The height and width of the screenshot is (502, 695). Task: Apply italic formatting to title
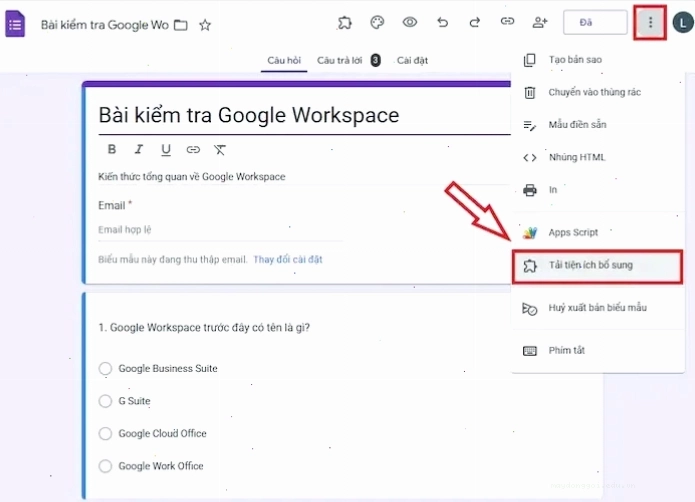(139, 149)
